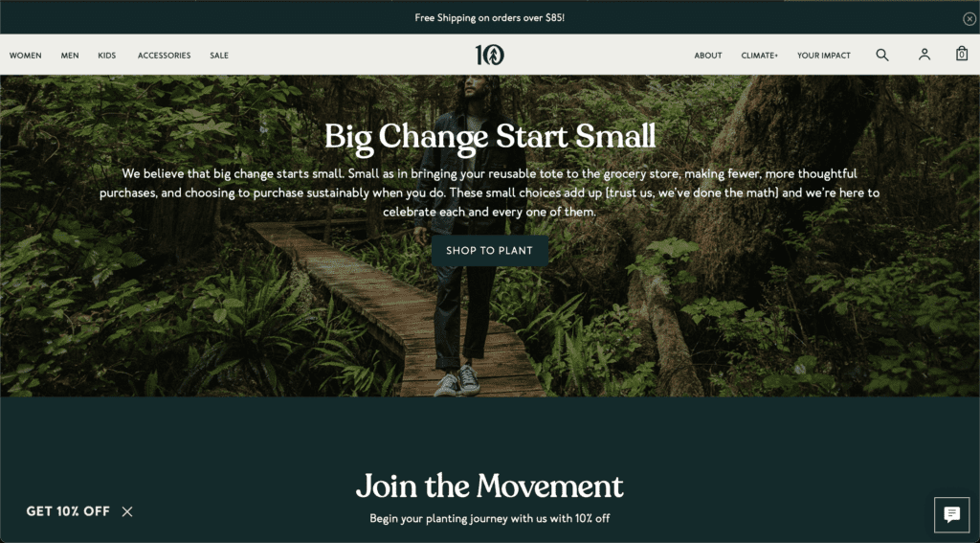Close the Get 10% Off popup
Viewport: 980px width, 543px height.
(x=127, y=511)
